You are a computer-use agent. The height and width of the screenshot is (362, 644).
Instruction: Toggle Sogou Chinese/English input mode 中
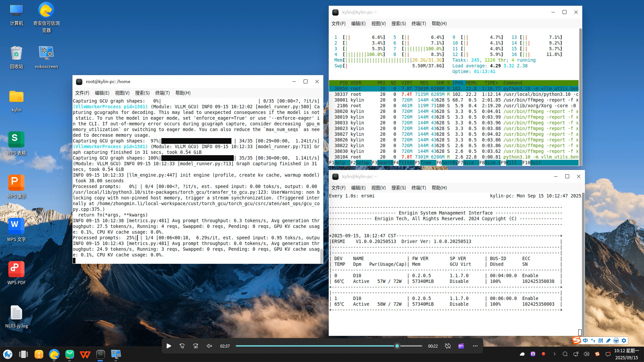(585, 341)
